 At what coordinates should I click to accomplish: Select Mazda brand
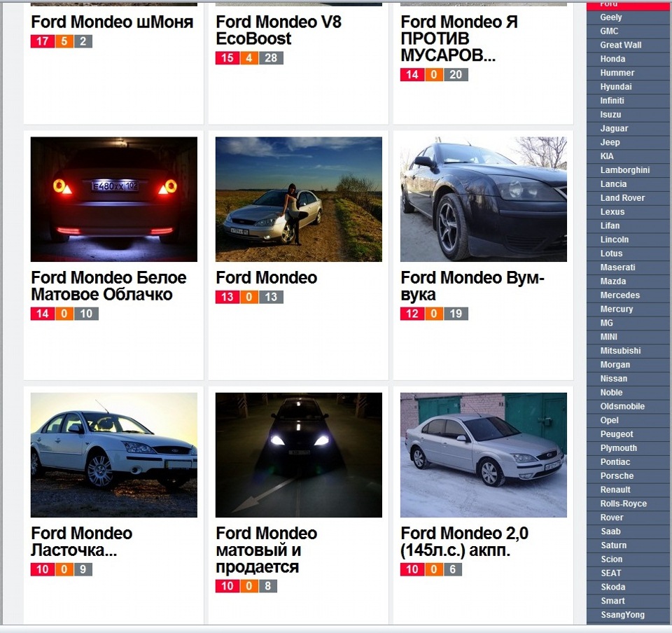coord(629,281)
